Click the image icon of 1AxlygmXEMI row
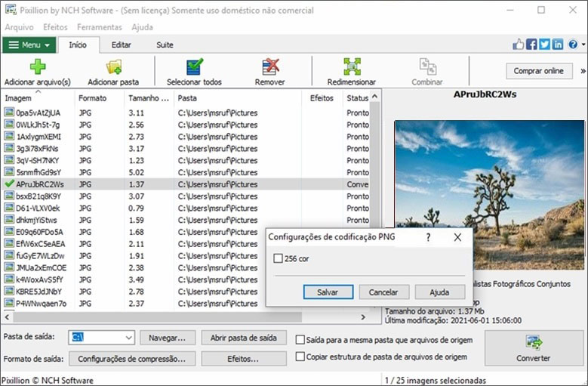Screen dimensions: 588x386 [x=9, y=136]
